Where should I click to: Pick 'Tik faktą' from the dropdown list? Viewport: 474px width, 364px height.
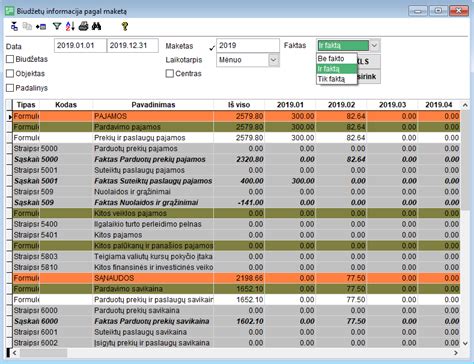pos(337,79)
